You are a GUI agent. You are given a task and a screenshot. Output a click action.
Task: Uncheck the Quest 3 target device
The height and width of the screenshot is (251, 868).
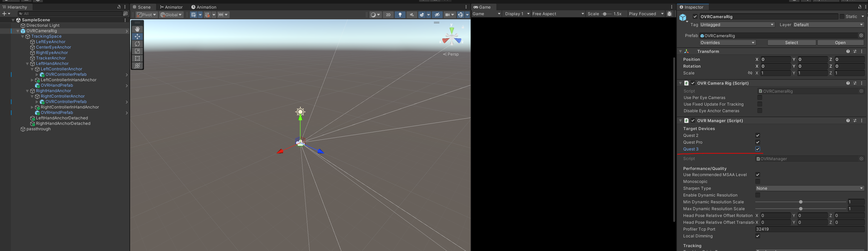757,149
